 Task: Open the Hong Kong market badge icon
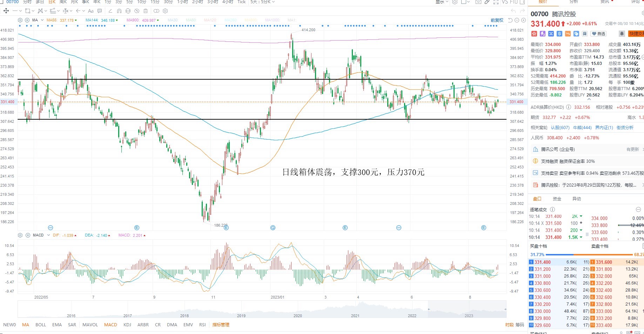[534, 34]
